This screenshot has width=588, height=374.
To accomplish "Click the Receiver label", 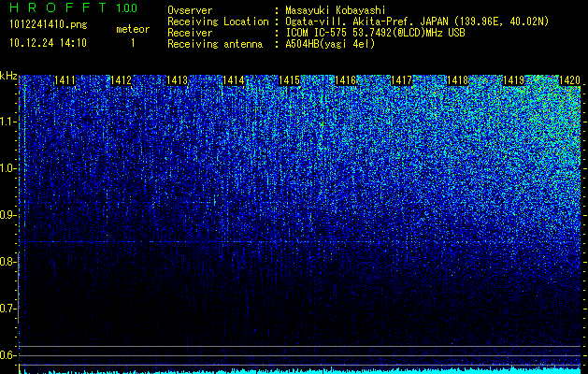I will tap(190, 33).
